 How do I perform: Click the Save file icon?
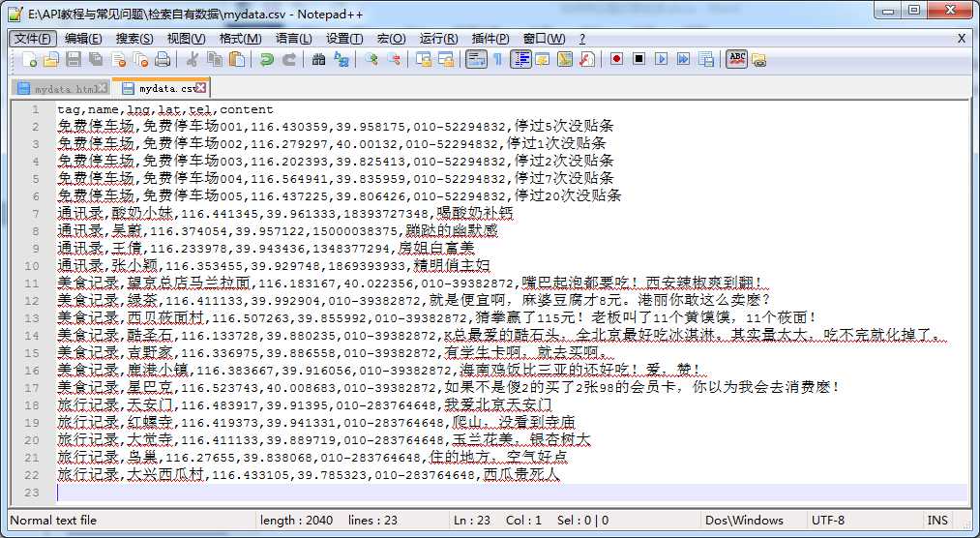point(74,59)
